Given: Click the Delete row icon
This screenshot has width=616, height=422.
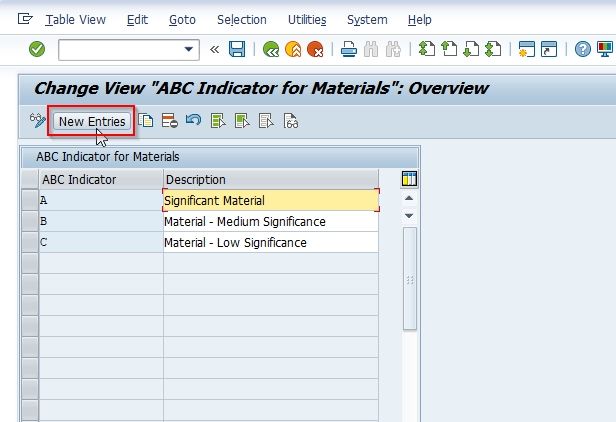Looking at the screenshot, I should pos(170,121).
